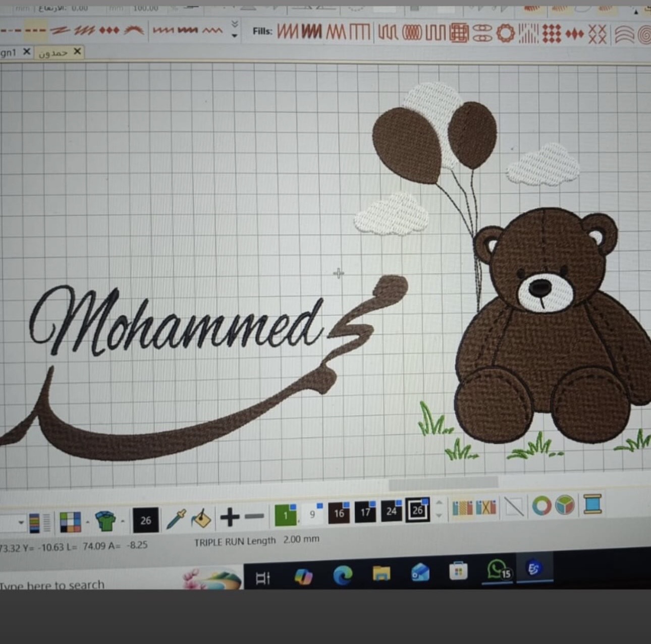Select the diamond grid Motif fill icon

click(x=552, y=34)
